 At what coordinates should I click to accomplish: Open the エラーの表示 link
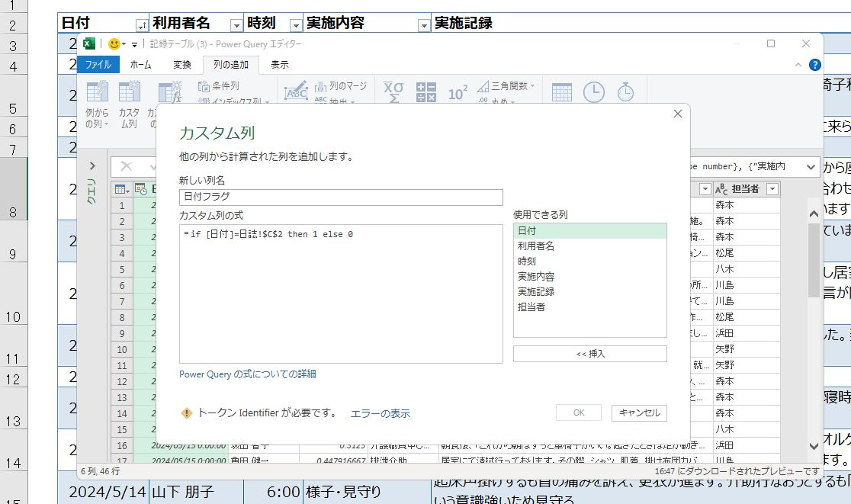[380, 413]
